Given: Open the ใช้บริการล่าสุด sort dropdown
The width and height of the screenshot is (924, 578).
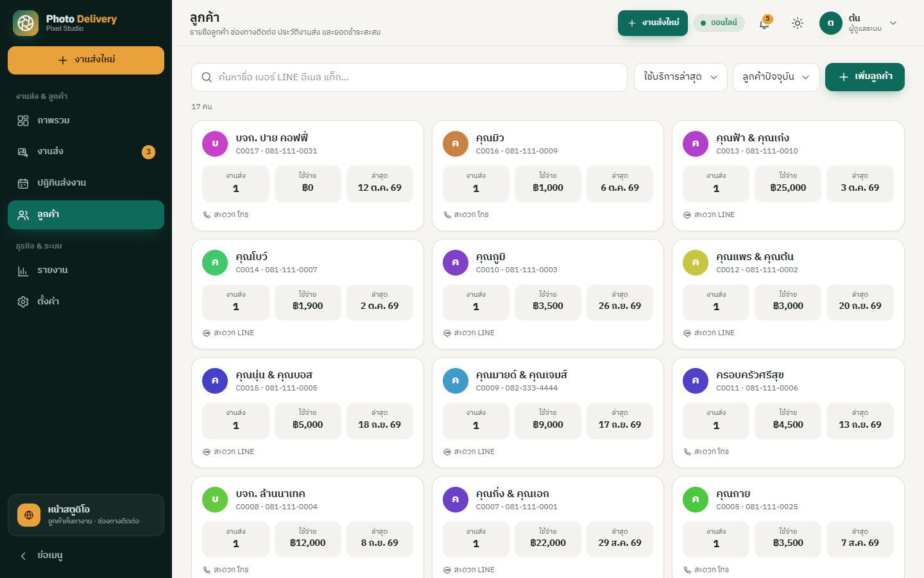Looking at the screenshot, I should click(681, 77).
